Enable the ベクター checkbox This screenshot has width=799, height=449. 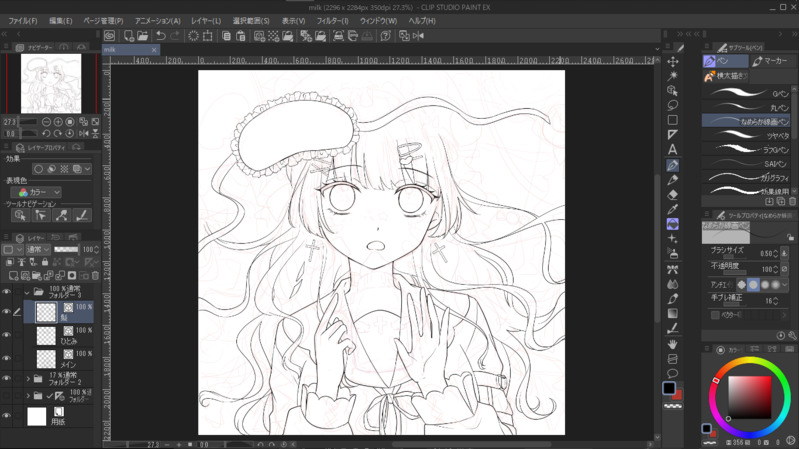point(715,315)
